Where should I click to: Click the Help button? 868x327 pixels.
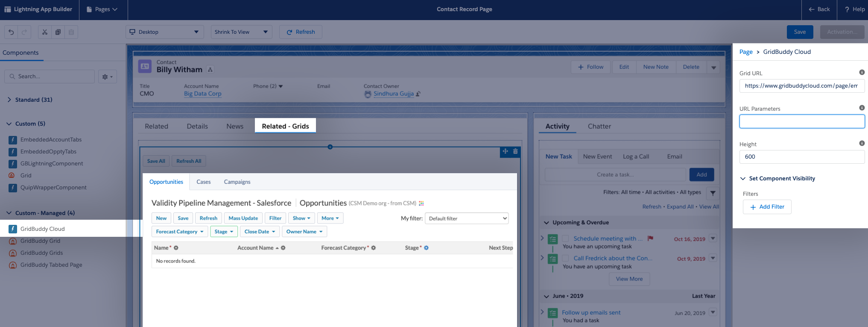(854, 9)
